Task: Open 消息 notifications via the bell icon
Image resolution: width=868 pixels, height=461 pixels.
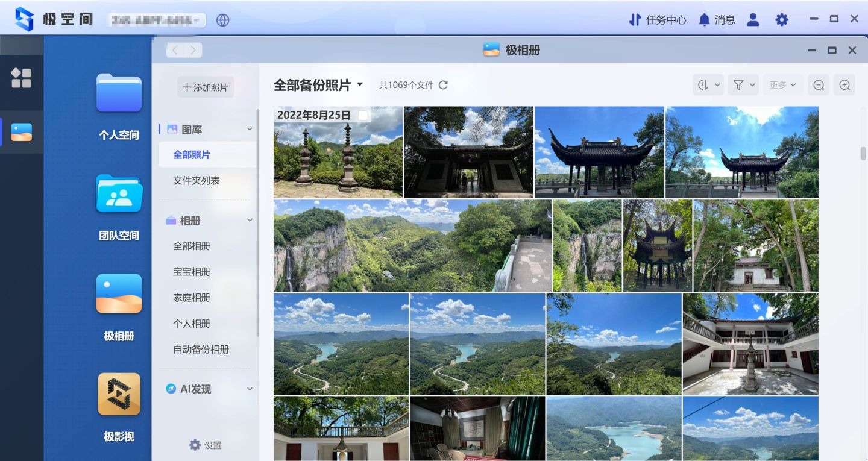Action: tap(704, 19)
